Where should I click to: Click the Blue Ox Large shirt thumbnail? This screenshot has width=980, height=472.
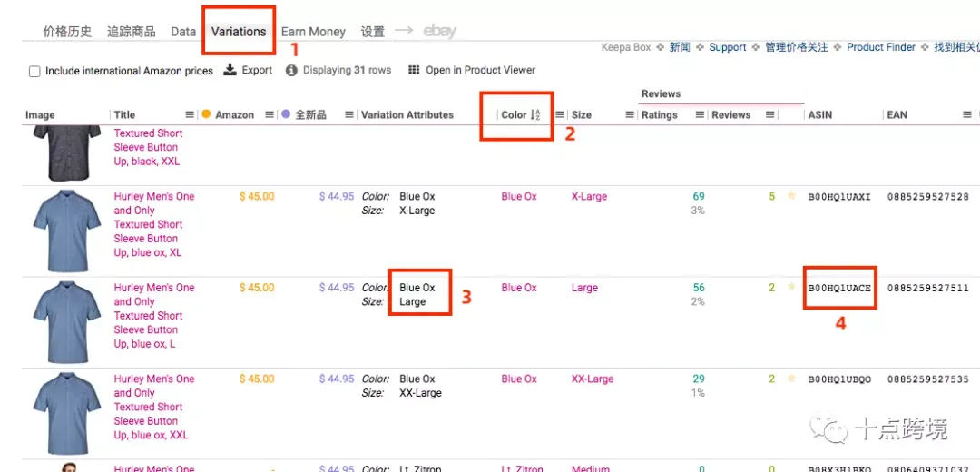click(x=67, y=322)
